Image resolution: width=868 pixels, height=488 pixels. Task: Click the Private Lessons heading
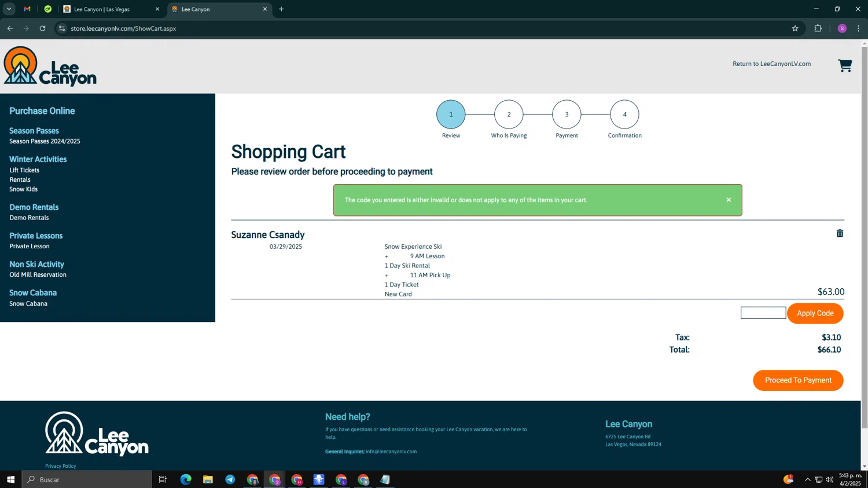[x=36, y=236]
